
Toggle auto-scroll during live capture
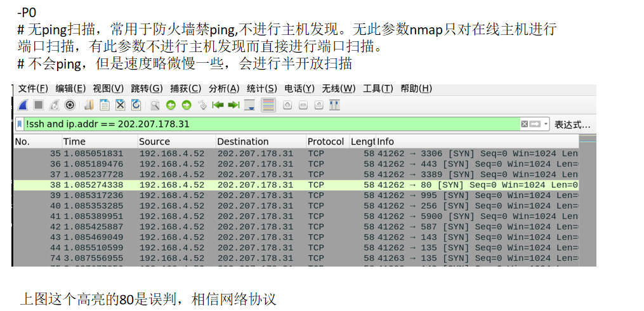point(249,105)
